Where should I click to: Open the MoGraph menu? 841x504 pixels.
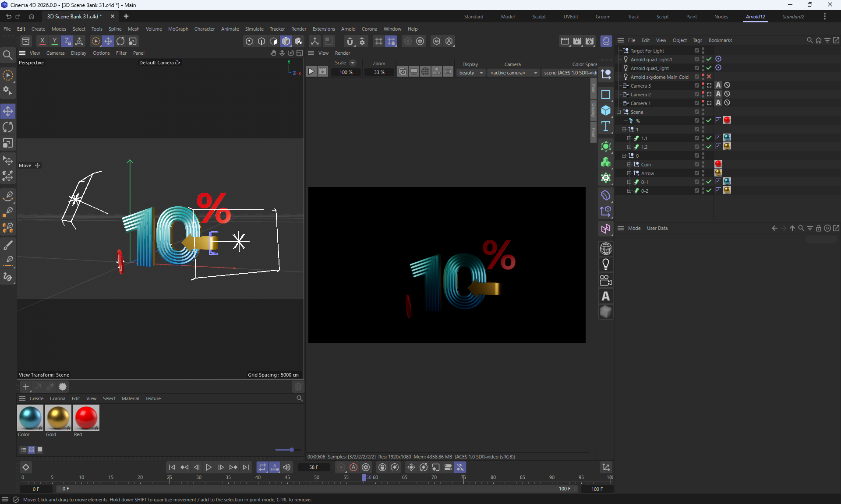(178, 29)
